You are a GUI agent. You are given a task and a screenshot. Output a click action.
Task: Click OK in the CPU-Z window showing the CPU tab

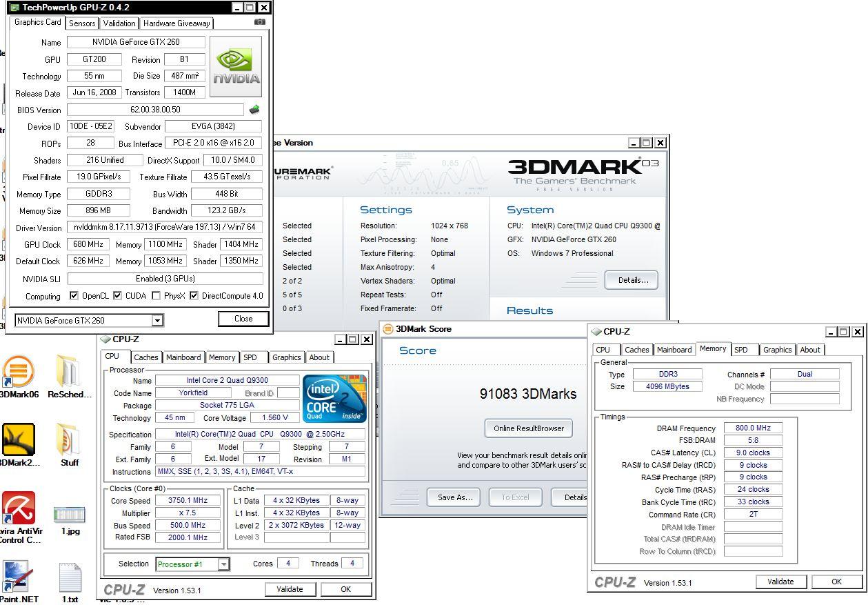click(x=345, y=589)
